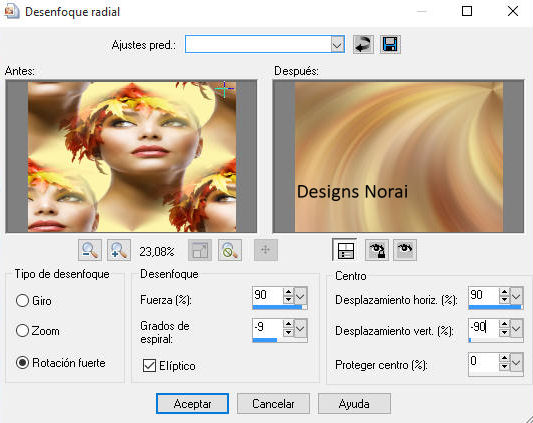533x423 pixels.
Task: Uncheck the Elíptico checkbox
Action: point(149,366)
